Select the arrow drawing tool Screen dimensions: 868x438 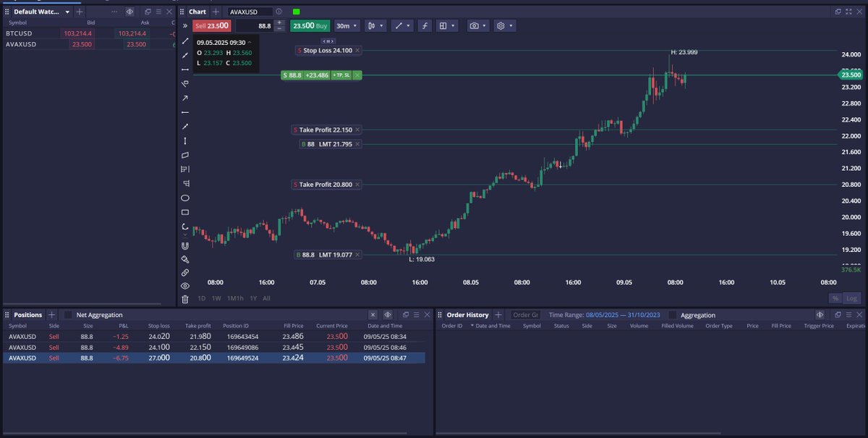pyautogui.click(x=185, y=98)
